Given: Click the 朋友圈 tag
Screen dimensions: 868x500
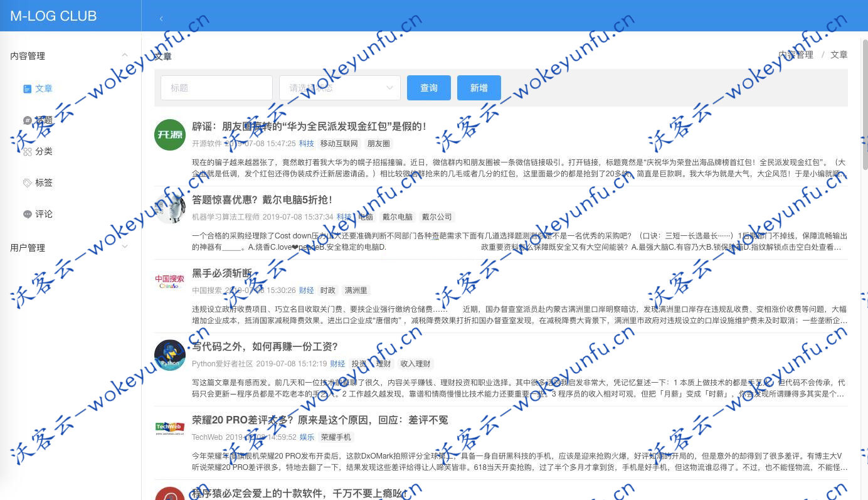Looking at the screenshot, I should pyautogui.click(x=379, y=144).
